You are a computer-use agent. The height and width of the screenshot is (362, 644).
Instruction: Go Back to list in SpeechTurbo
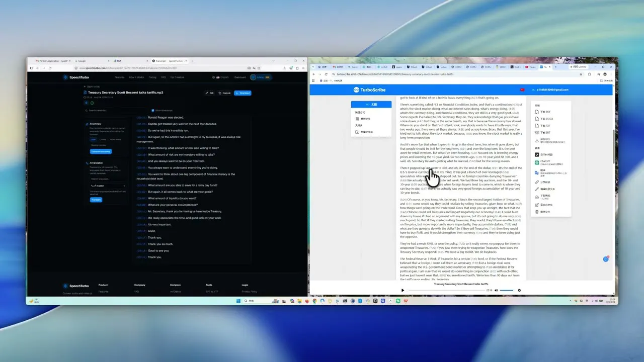coord(92,86)
